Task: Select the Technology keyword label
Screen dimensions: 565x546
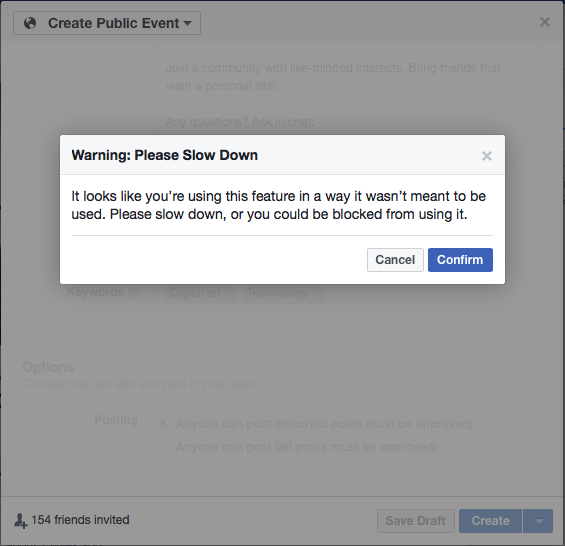Action: click(277, 293)
